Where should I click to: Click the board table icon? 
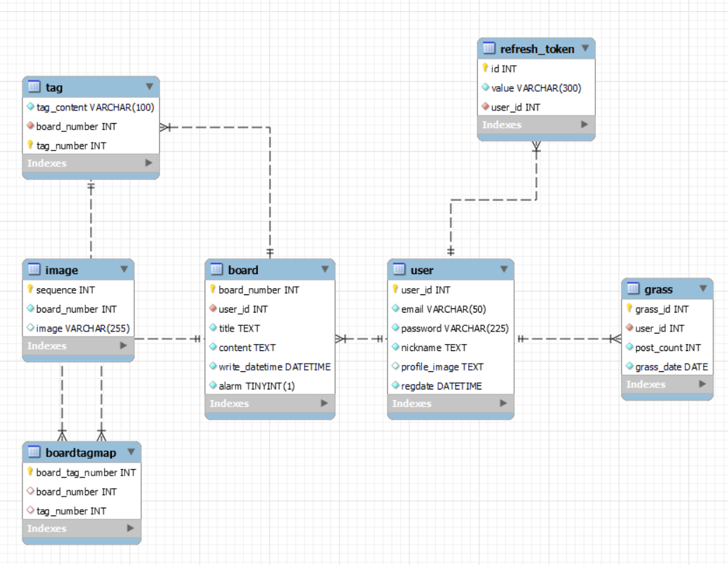click(217, 269)
